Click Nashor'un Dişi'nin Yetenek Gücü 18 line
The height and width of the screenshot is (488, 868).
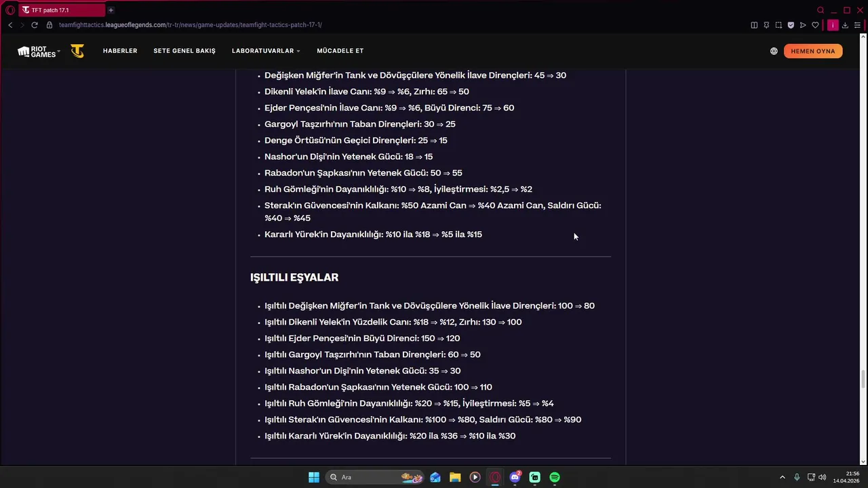click(x=349, y=157)
